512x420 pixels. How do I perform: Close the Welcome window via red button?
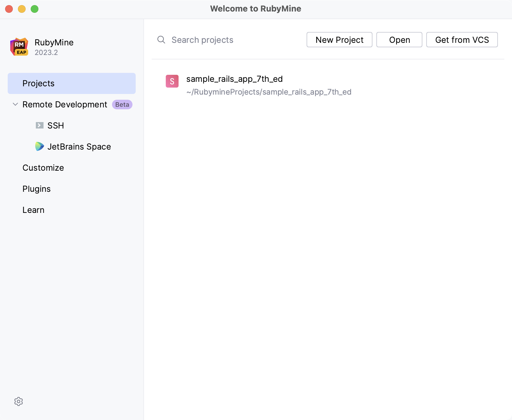click(x=9, y=9)
